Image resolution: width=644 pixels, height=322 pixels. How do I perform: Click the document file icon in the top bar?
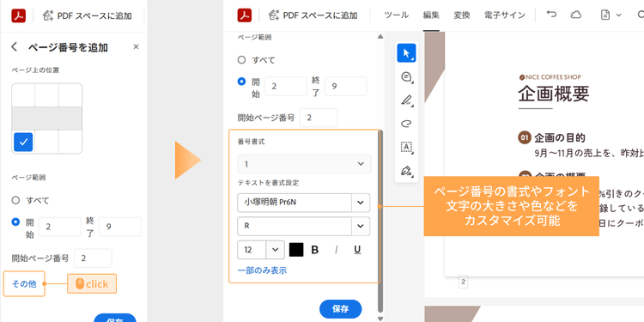[x=605, y=15]
